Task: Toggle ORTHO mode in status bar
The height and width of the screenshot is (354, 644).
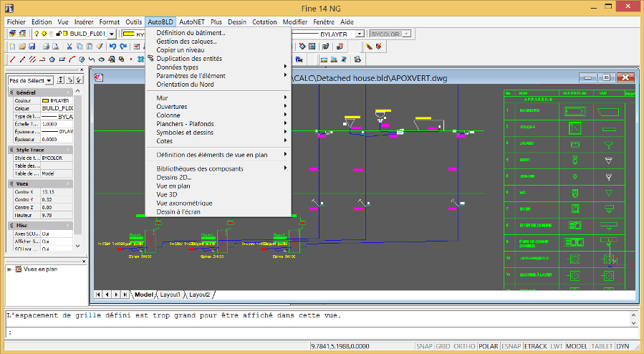Action: click(x=464, y=346)
